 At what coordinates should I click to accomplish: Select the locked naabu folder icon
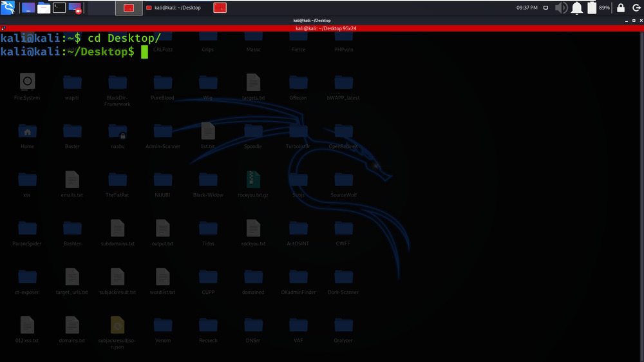[x=117, y=136]
